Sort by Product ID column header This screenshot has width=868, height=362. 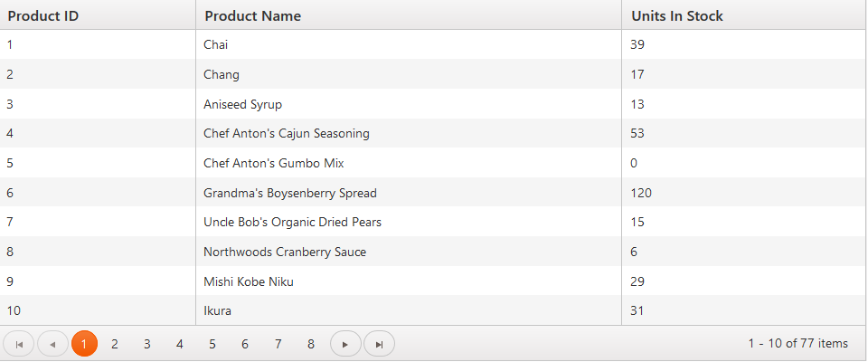[43, 15]
